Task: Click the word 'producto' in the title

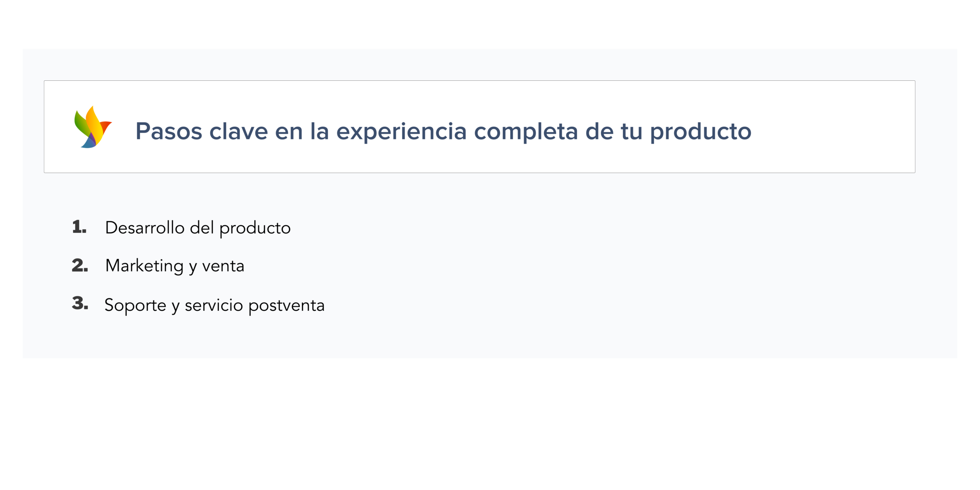Action: click(701, 131)
